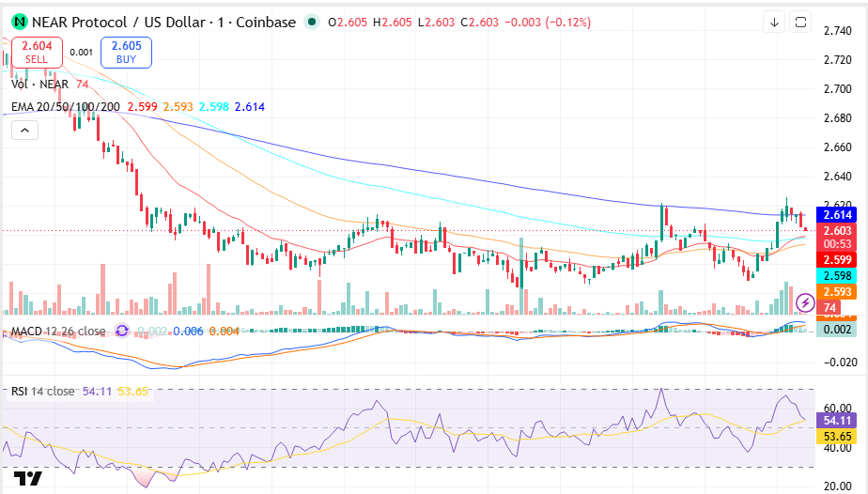868x494 pixels.
Task: Collapse the indicator legend with the chevron
Action: (x=25, y=131)
